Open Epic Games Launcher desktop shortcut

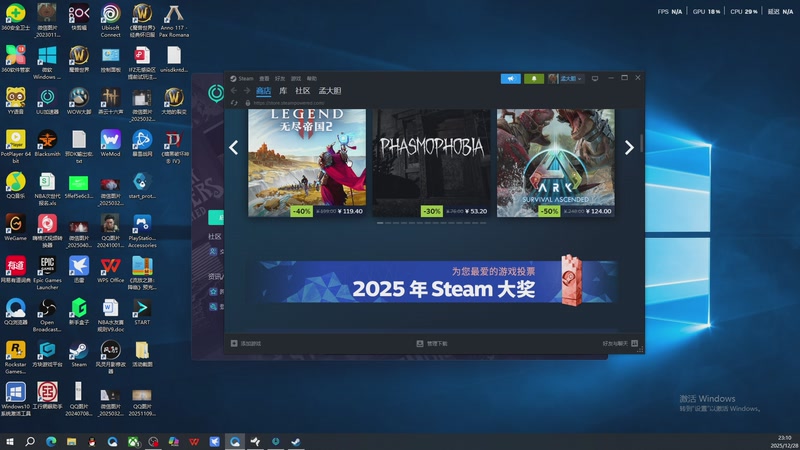point(47,273)
